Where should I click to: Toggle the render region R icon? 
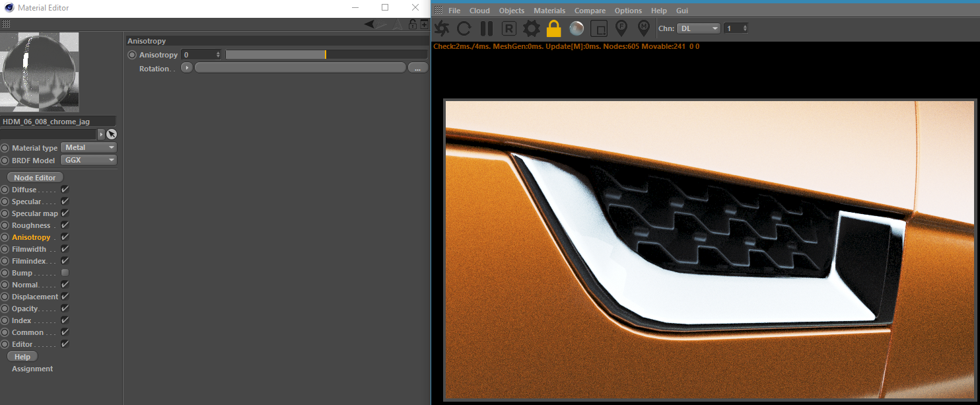[508, 28]
